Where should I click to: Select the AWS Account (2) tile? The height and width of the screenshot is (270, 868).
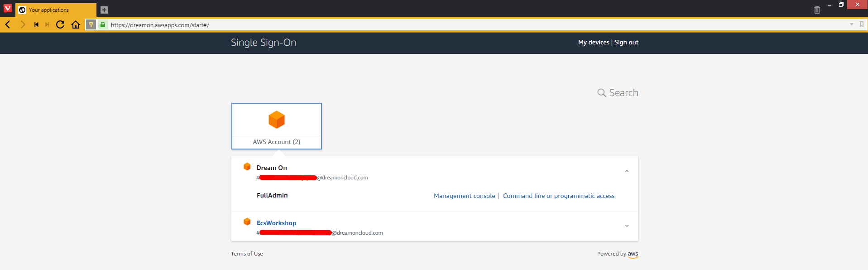[x=277, y=126]
